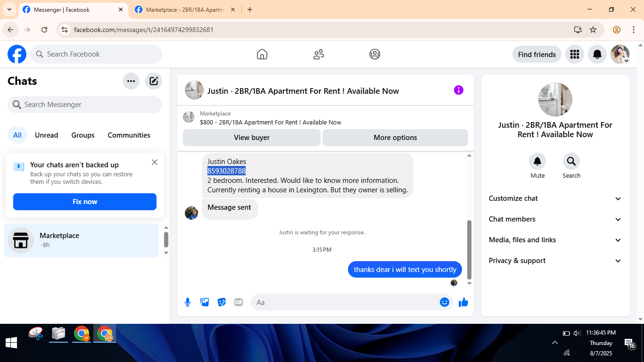Go to the Home feed icon
The height and width of the screenshot is (362, 644).
tap(262, 54)
